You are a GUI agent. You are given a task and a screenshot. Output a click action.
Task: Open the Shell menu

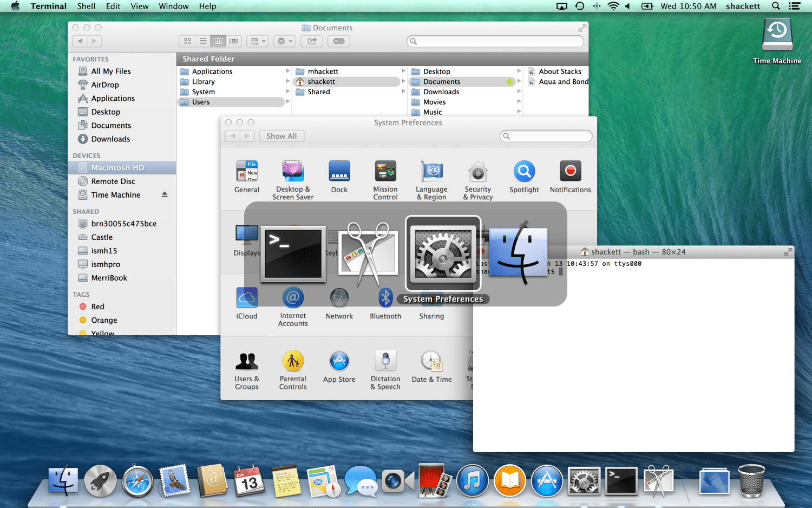point(86,6)
